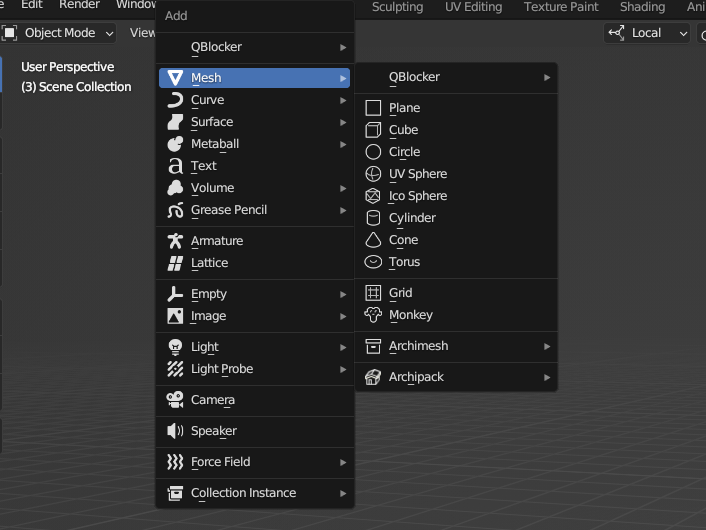The height and width of the screenshot is (530, 706).
Task: Switch to the Texture Paint tab
Action: pyautogui.click(x=561, y=7)
